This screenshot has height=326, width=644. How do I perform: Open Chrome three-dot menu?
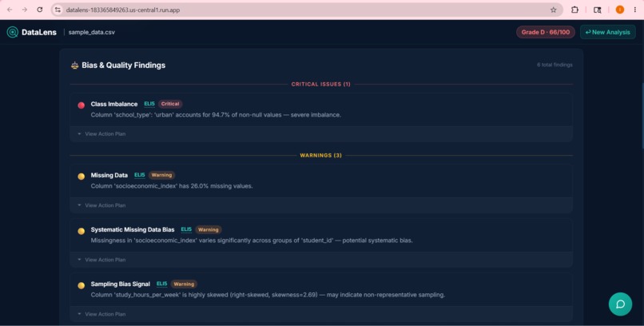click(x=635, y=10)
